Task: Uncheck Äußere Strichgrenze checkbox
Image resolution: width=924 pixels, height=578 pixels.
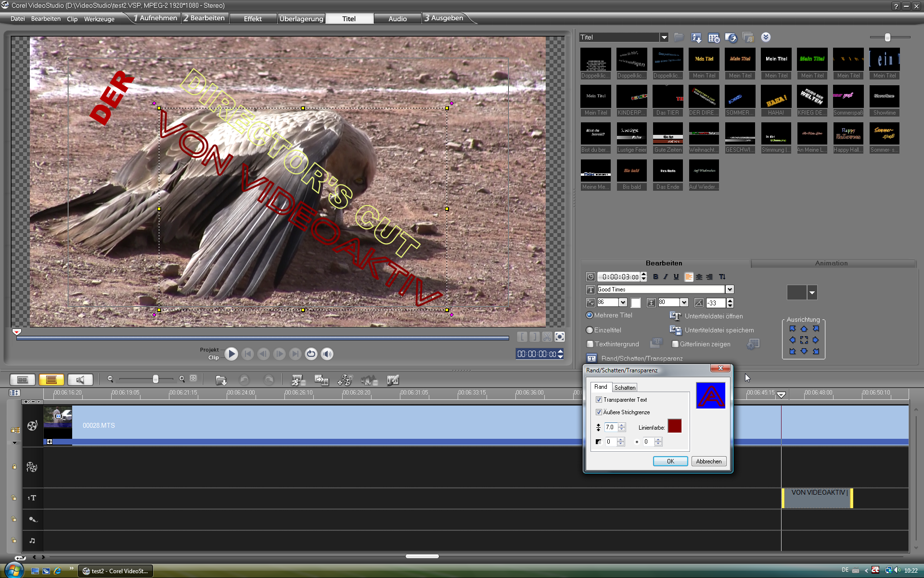Action: click(599, 412)
